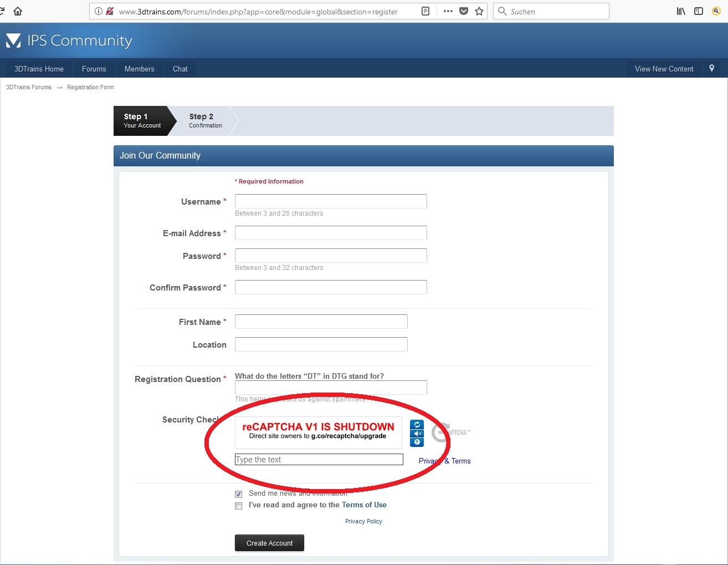Click the Between 3 and 26 characters hint
728x565 pixels.
pyautogui.click(x=279, y=213)
